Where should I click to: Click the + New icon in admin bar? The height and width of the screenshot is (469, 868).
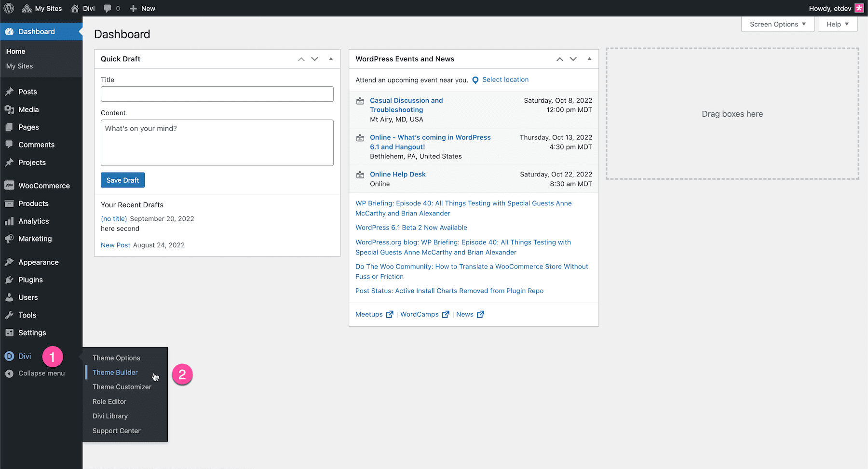pyautogui.click(x=132, y=8)
